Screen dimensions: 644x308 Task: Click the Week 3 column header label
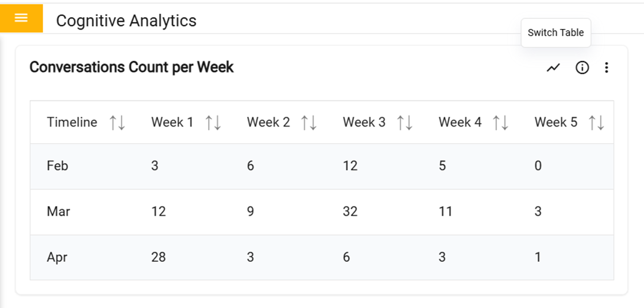tap(364, 122)
